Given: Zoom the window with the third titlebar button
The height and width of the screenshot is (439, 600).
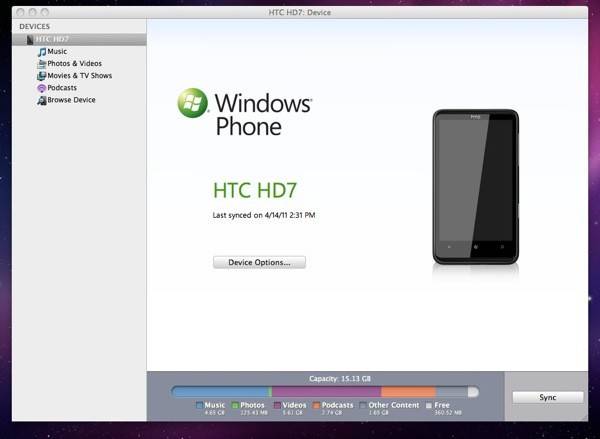Looking at the screenshot, I should coord(45,12).
